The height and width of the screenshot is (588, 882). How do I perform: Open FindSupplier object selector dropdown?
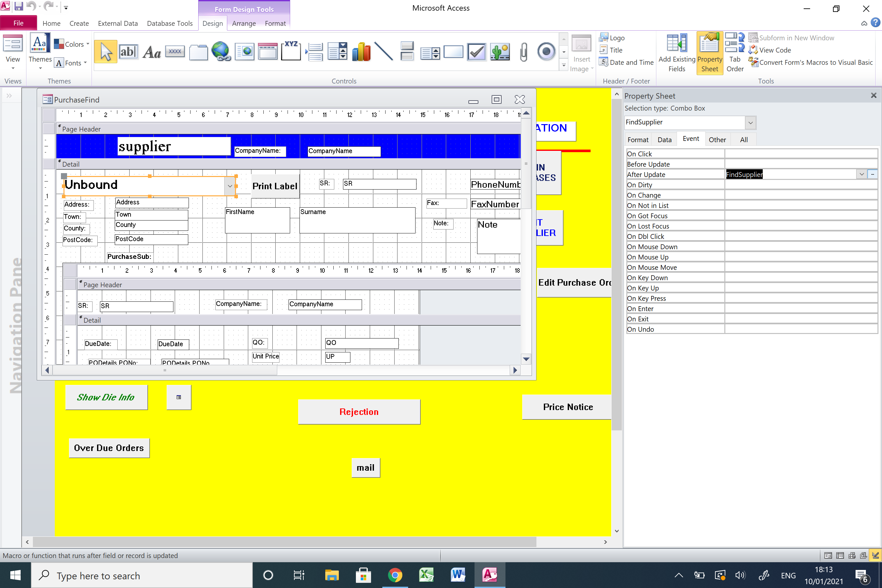[x=750, y=122]
